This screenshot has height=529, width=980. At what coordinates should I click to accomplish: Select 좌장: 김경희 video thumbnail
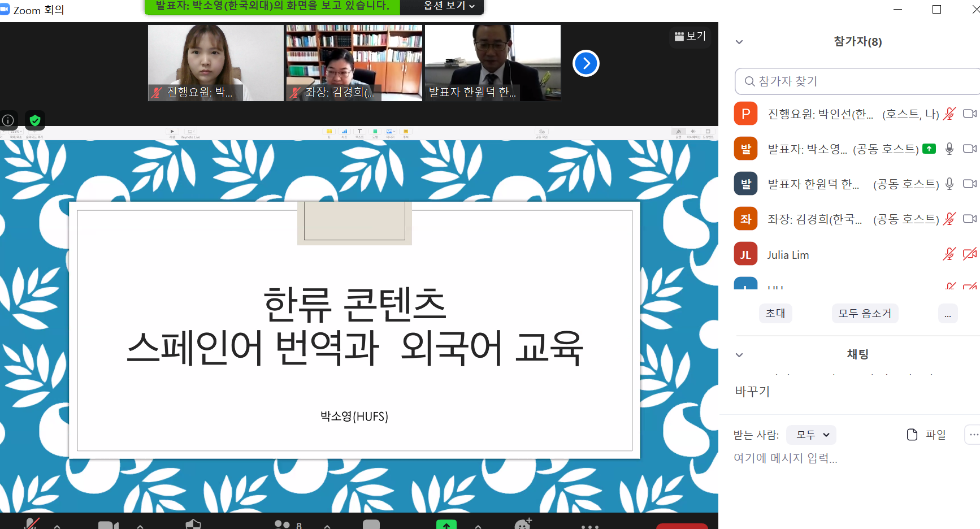354,63
